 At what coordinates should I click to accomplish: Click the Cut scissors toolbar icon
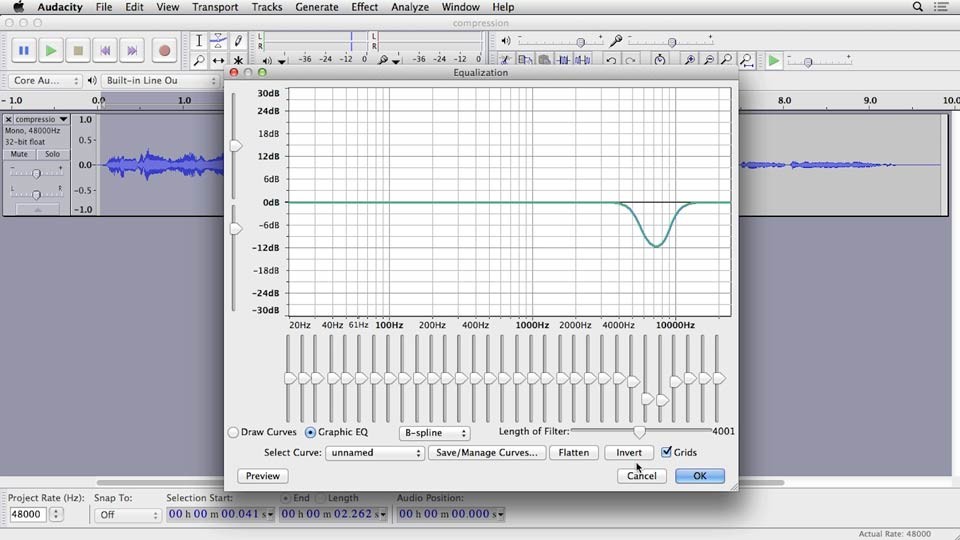click(x=505, y=60)
